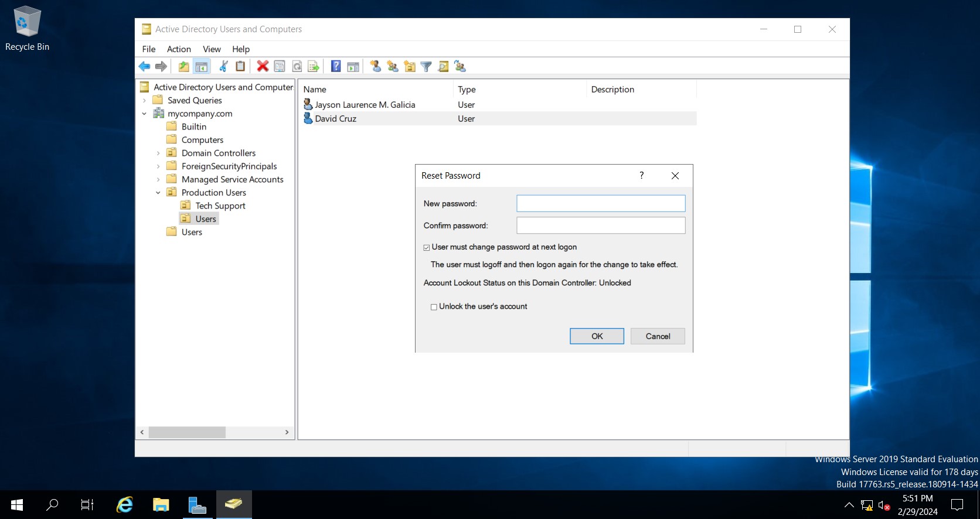Click the Back arrow in toolbar
The width and height of the screenshot is (980, 519).
tap(144, 66)
